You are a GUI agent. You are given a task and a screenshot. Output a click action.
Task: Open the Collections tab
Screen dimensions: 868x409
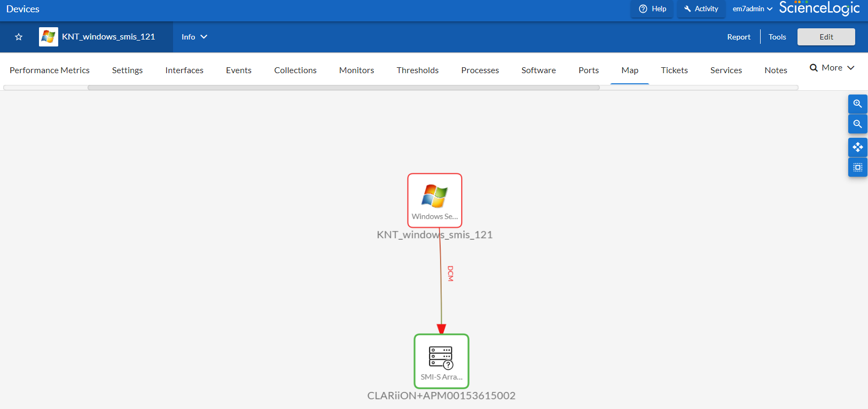[295, 70]
